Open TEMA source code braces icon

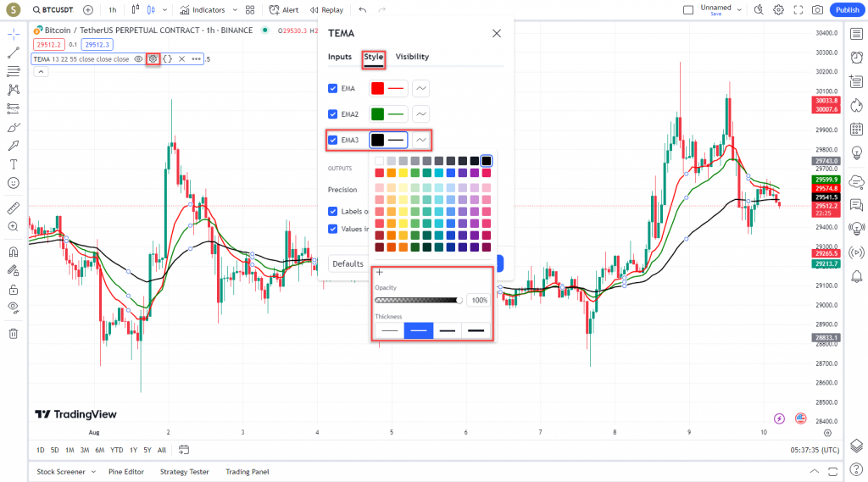tap(167, 58)
